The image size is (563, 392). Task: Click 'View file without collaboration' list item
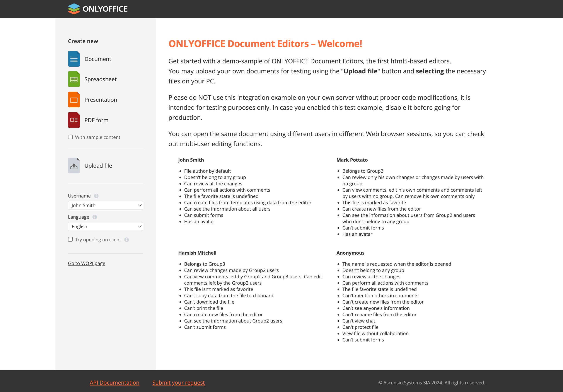[x=375, y=333]
